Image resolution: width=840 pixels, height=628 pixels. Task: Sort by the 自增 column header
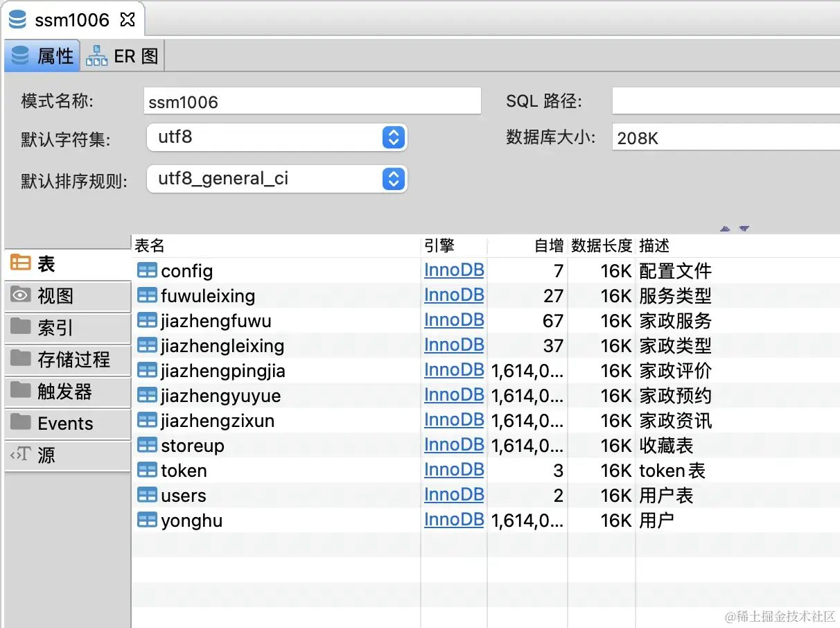click(528, 246)
